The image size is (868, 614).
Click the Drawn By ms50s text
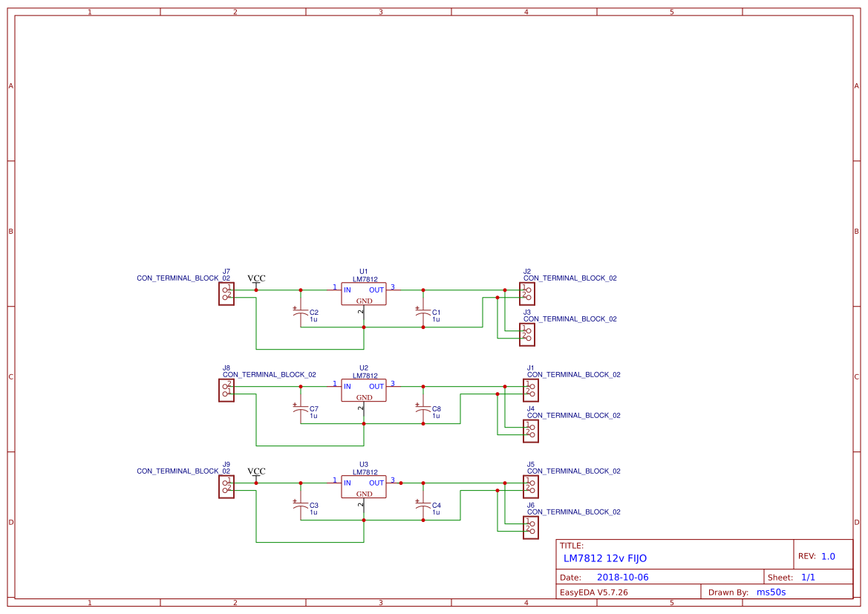[x=773, y=592]
